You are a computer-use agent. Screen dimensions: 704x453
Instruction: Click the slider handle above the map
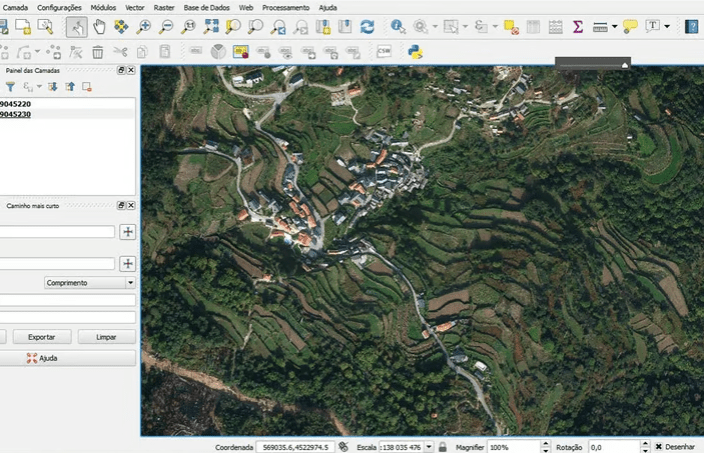(x=625, y=65)
